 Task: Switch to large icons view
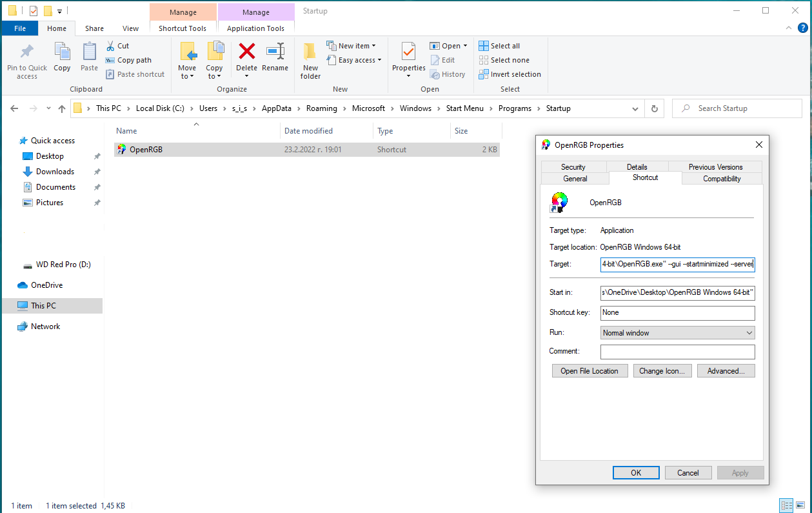coord(800,505)
